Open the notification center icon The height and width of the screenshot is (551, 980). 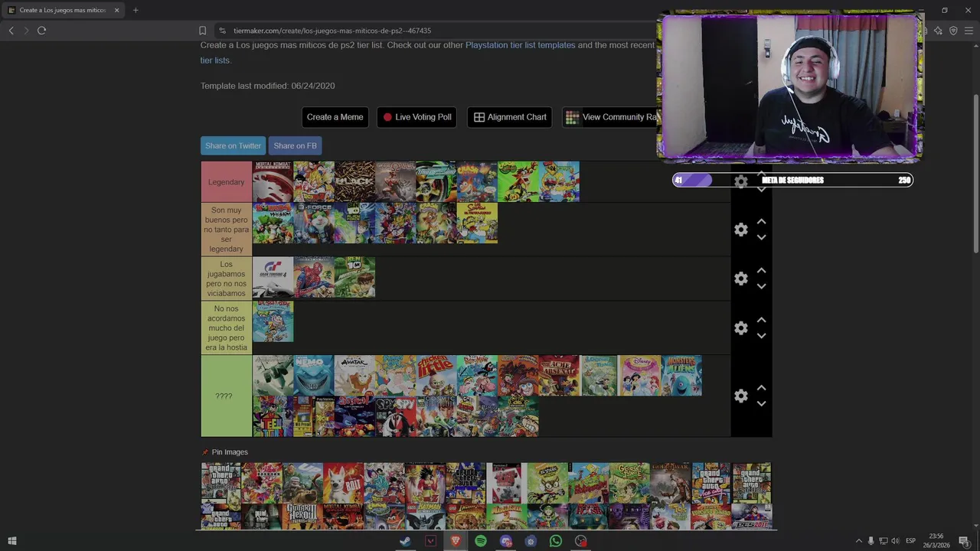pos(964,541)
